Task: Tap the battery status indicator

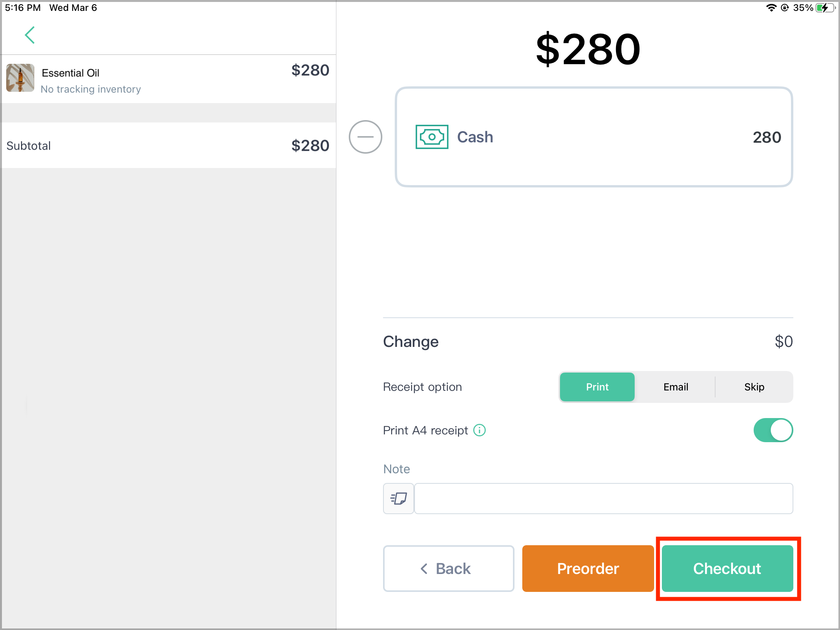Action: coord(825,8)
